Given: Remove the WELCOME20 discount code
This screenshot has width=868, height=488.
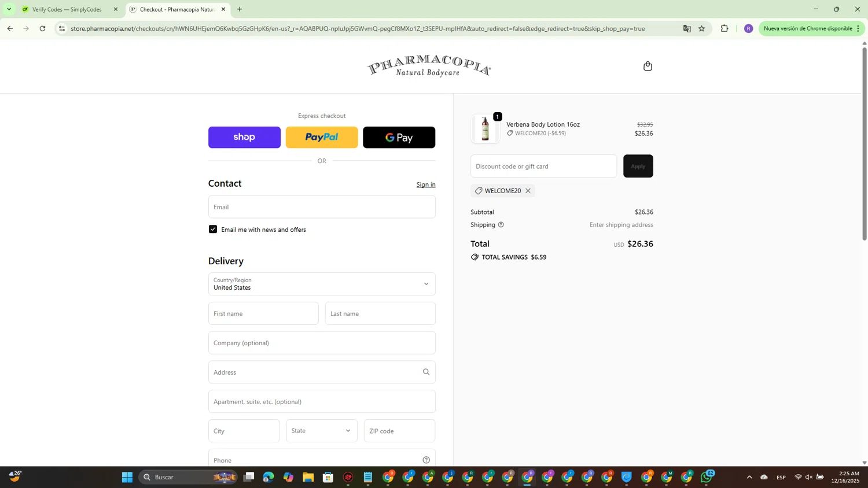Looking at the screenshot, I should point(528,191).
